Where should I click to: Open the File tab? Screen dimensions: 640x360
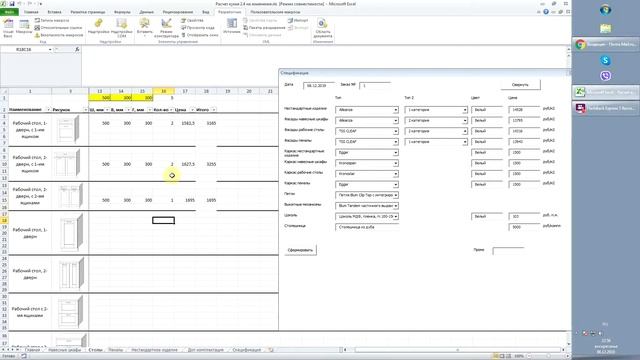click(x=9, y=12)
